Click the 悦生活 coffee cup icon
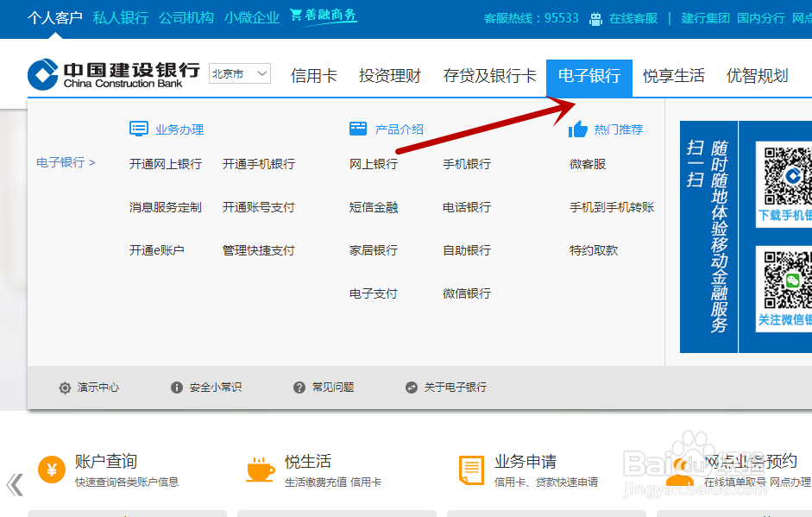Screen dimensions: 812x517 pyautogui.click(x=260, y=470)
